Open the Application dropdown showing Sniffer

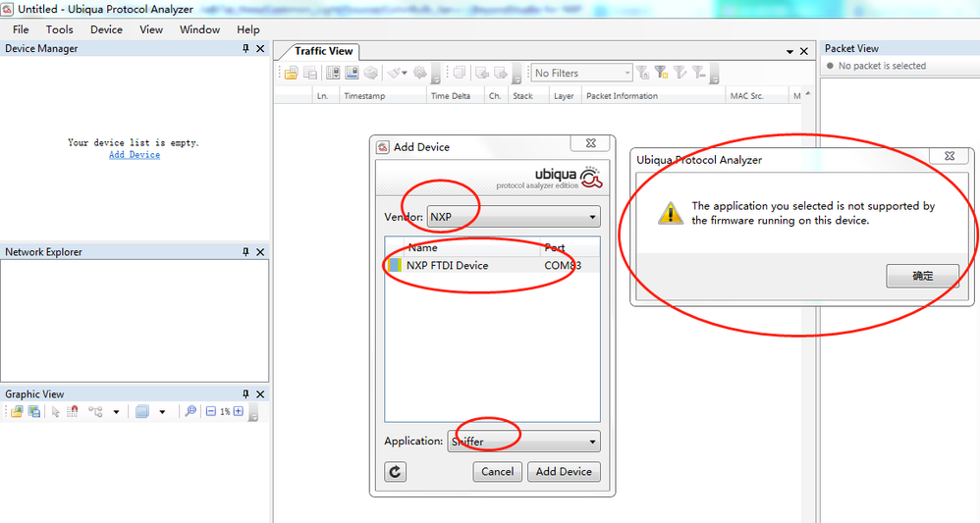[523, 442]
